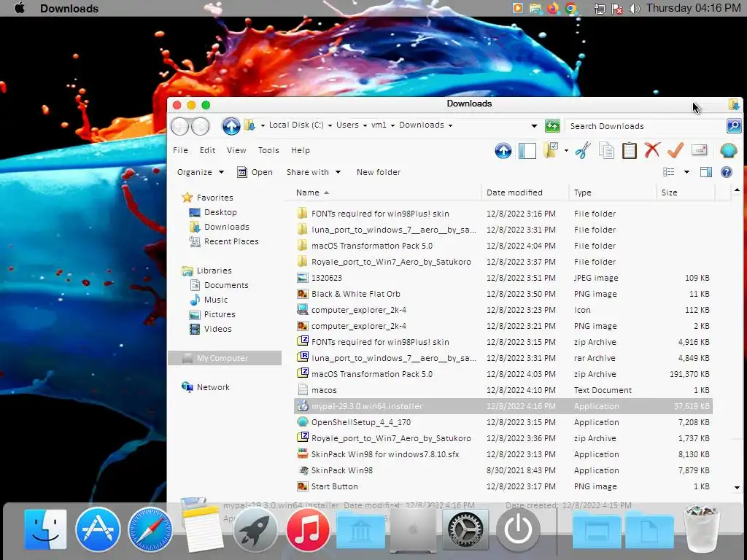This screenshot has width=747, height=560.
Task: Open the Tools menu
Action: coord(268,150)
